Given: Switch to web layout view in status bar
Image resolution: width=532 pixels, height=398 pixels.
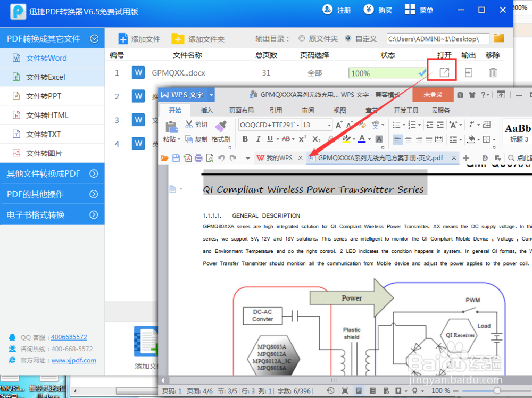Looking at the screenshot, I should point(386,391).
